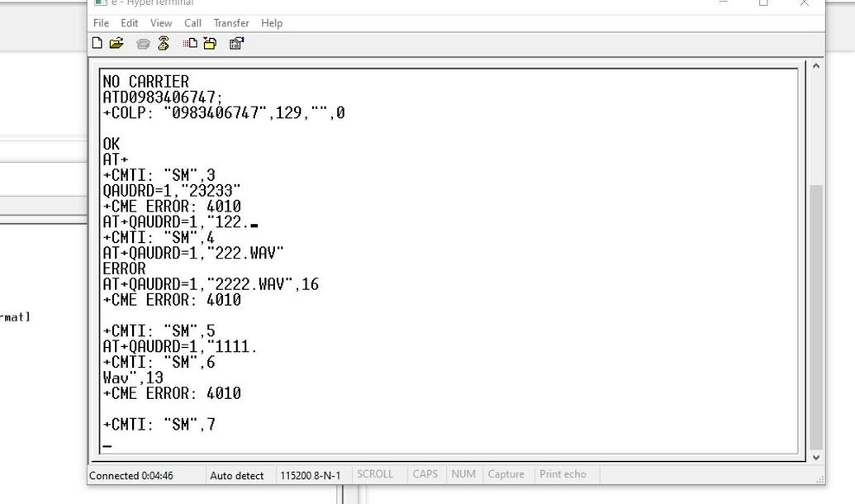Open the Transfer menu
The height and width of the screenshot is (504, 855).
230,23
